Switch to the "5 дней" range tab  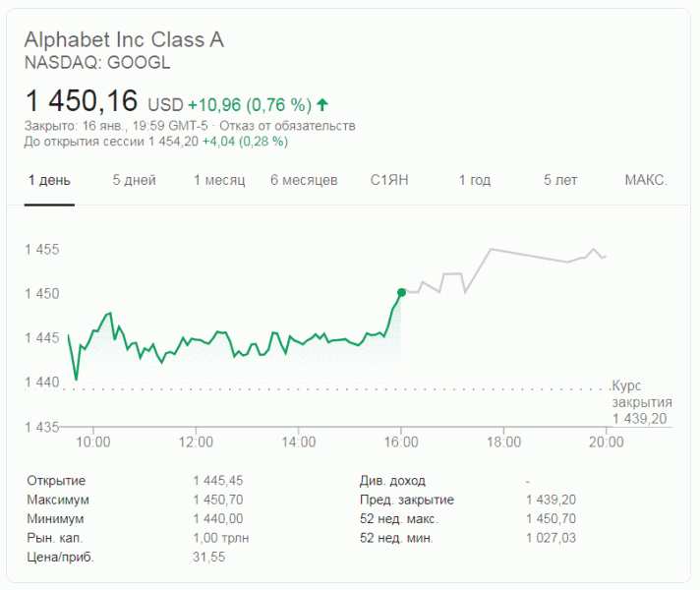click(x=134, y=180)
